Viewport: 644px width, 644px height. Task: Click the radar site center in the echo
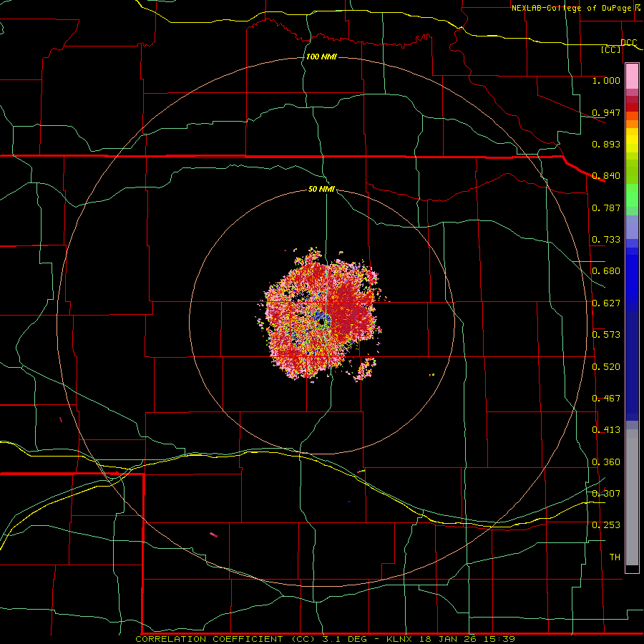(323, 323)
